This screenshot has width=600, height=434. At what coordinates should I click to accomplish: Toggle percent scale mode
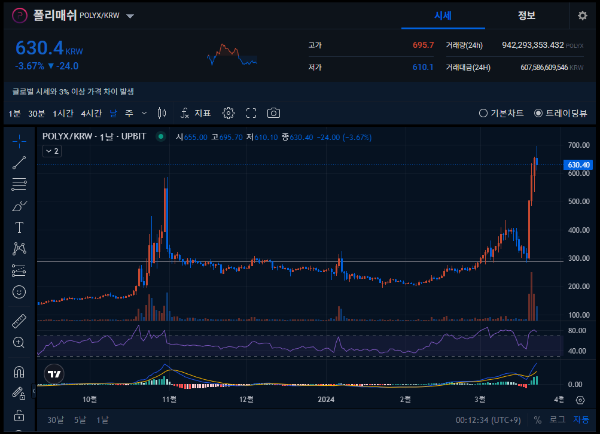coord(538,420)
